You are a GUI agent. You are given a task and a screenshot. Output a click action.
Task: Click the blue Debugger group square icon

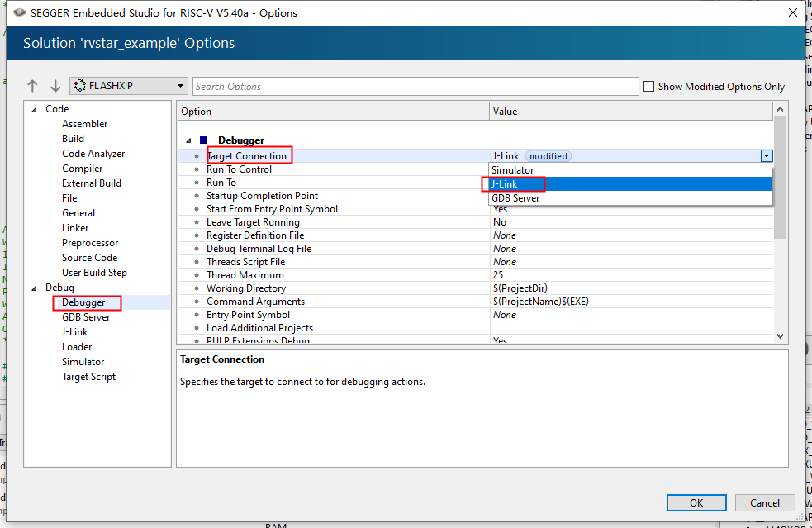click(x=204, y=140)
